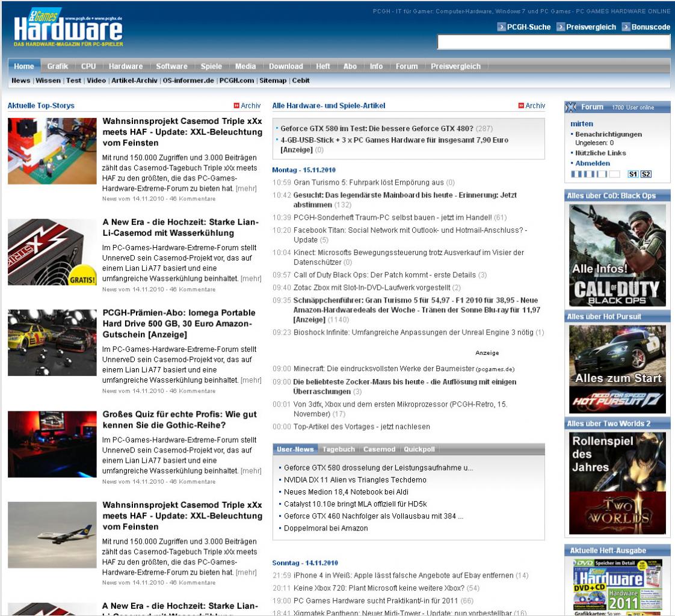Image resolution: width=675 pixels, height=616 pixels.
Task: Open the Benachrichtigungen link
Action: [x=608, y=134]
